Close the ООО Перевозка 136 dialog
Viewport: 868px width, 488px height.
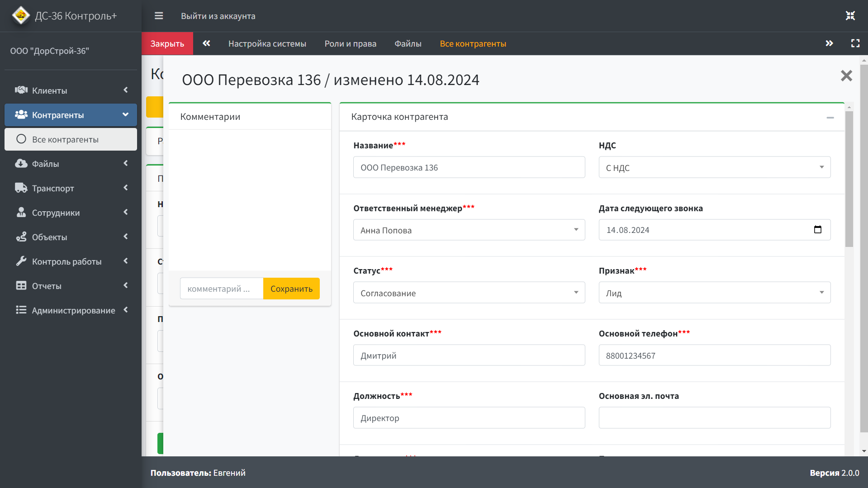pos(846,76)
